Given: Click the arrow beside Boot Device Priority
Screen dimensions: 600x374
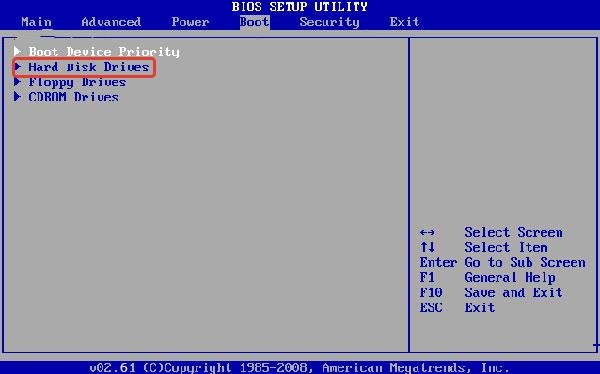Looking at the screenshot, I should coord(17,51).
